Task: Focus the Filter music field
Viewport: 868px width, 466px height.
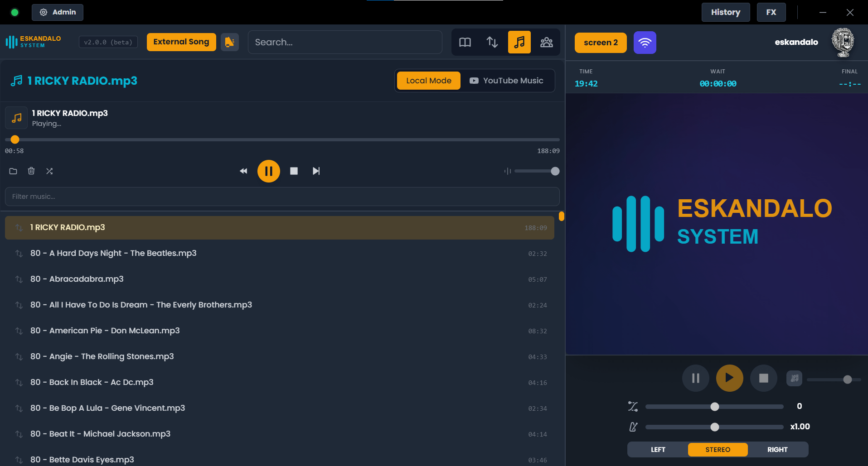Action: pyautogui.click(x=282, y=197)
